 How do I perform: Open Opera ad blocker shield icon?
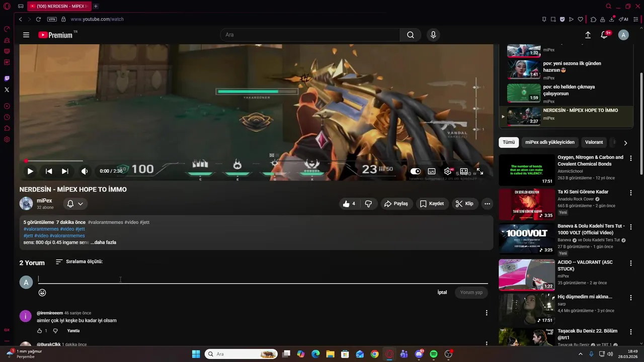pos(562,19)
